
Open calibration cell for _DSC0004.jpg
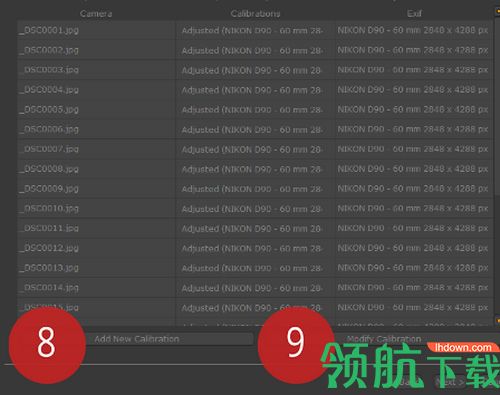(255, 90)
